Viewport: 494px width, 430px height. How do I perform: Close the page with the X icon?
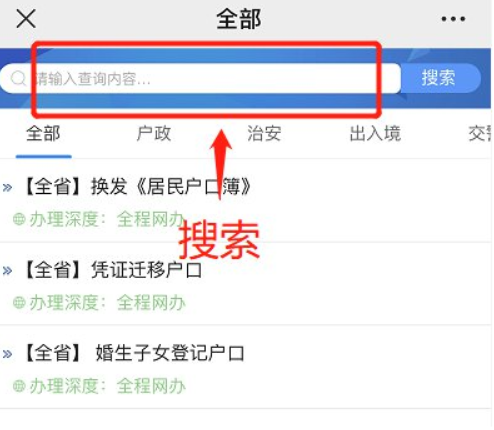tap(26, 19)
